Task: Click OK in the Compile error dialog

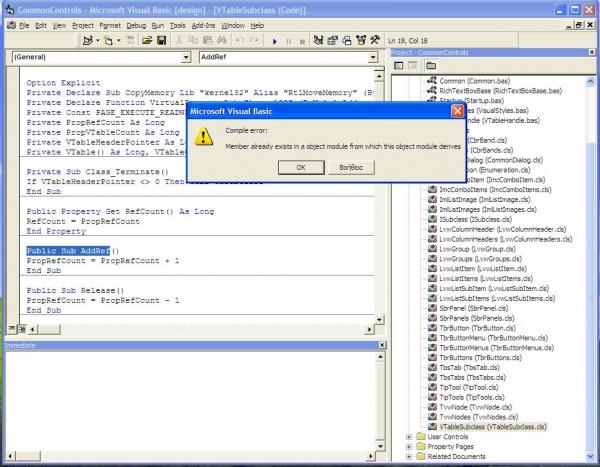Action: tap(301, 167)
